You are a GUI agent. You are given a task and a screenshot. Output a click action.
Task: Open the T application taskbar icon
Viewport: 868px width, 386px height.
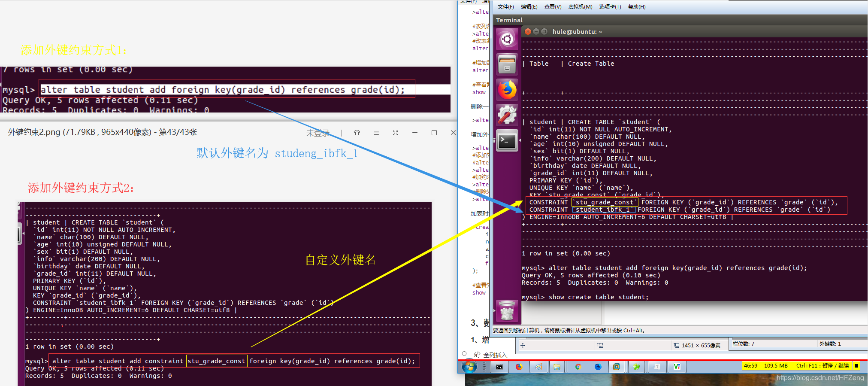[657, 367]
